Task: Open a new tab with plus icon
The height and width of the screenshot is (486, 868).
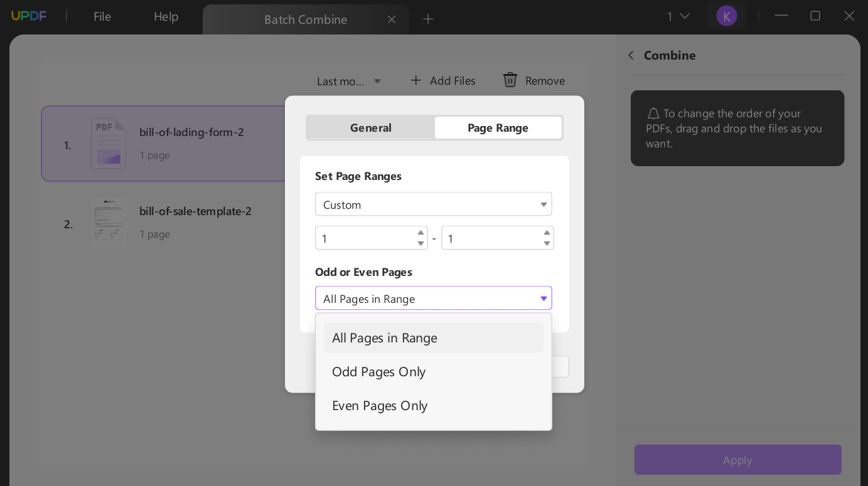Action: 428,19
